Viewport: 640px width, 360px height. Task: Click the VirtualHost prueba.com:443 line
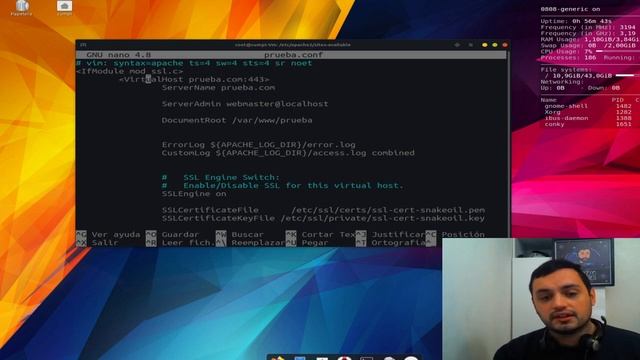click(x=194, y=80)
